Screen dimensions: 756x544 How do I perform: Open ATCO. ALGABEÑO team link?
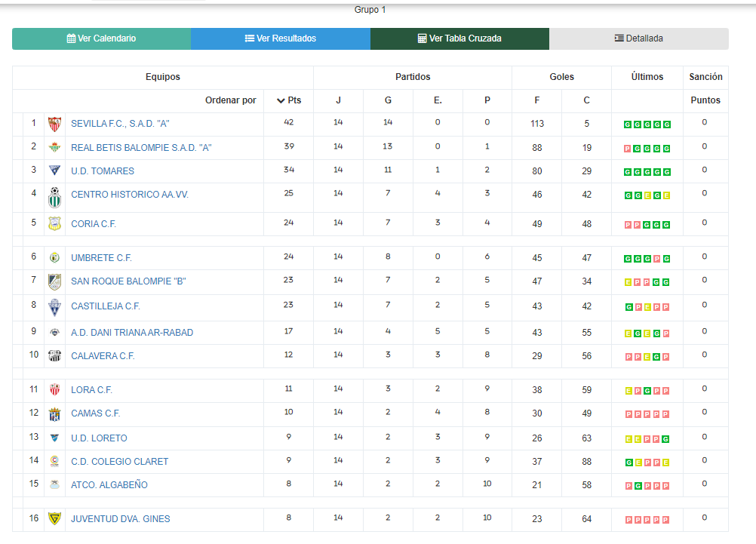click(x=109, y=484)
